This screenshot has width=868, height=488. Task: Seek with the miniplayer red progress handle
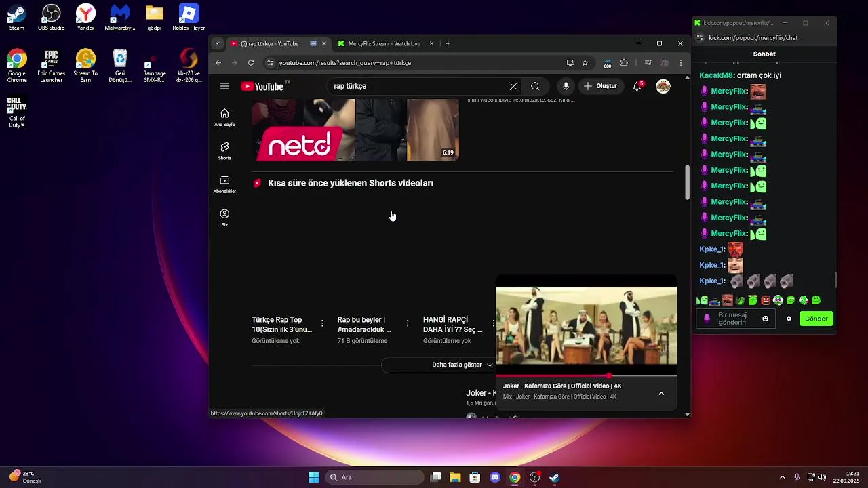[x=609, y=375]
